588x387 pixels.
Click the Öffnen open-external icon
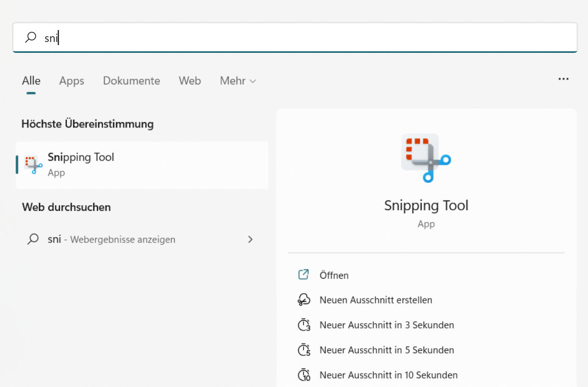[303, 275]
